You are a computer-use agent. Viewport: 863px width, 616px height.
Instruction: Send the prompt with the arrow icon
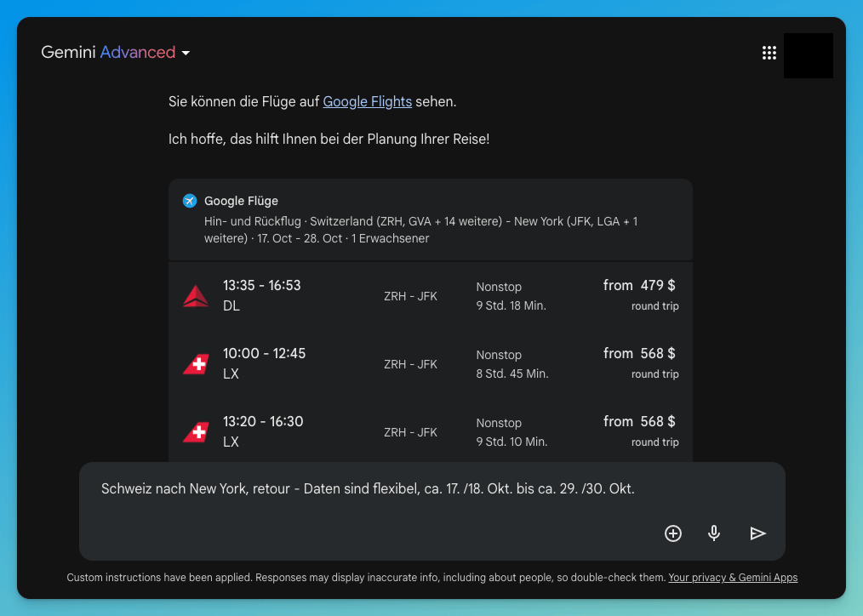coord(757,533)
